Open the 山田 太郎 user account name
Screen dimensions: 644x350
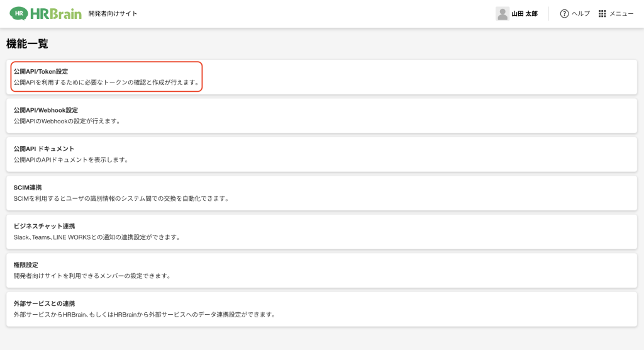(x=524, y=14)
